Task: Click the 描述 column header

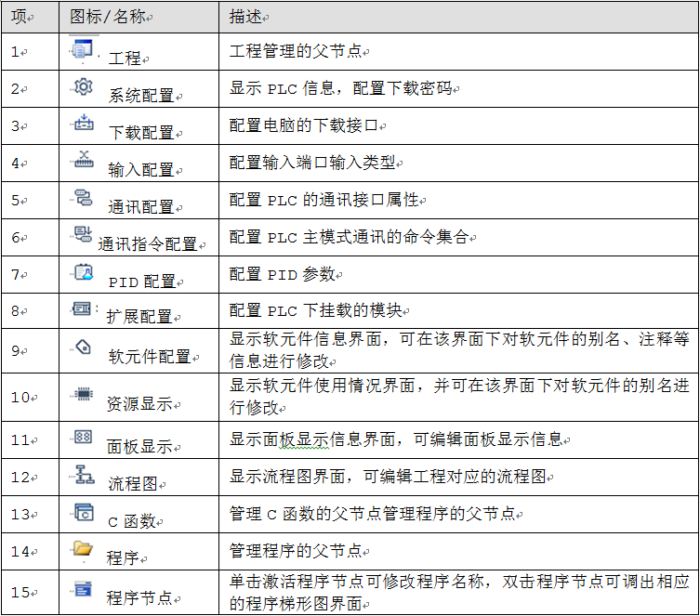Action: click(458, 17)
